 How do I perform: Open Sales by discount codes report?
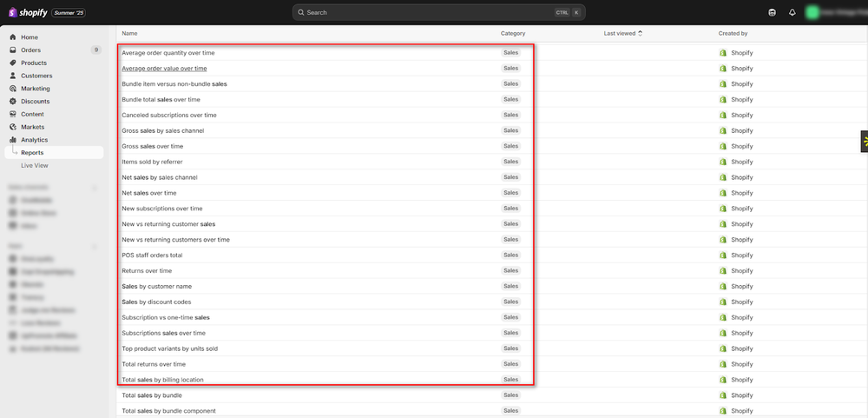click(156, 302)
